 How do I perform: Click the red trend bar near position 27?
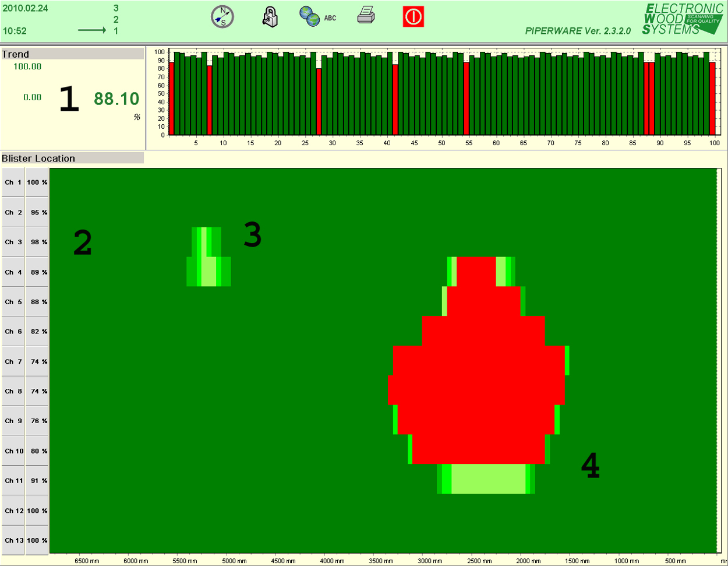tap(319, 101)
